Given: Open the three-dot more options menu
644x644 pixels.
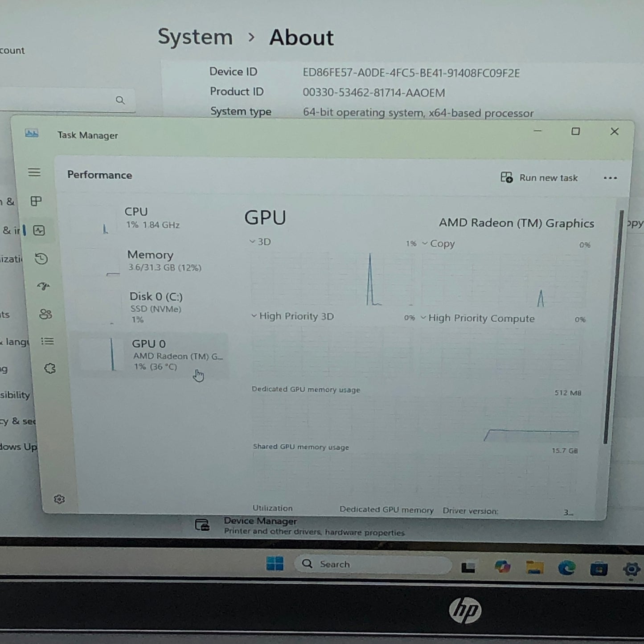Looking at the screenshot, I should (610, 178).
